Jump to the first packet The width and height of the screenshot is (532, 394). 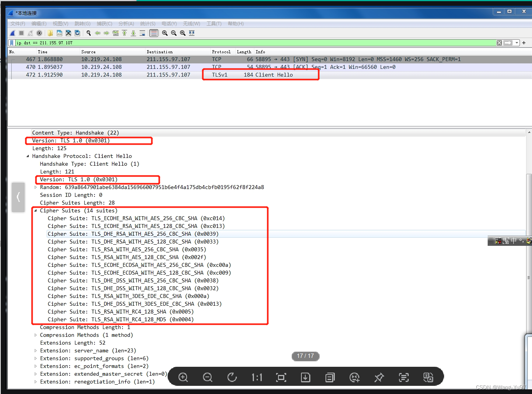coord(124,33)
